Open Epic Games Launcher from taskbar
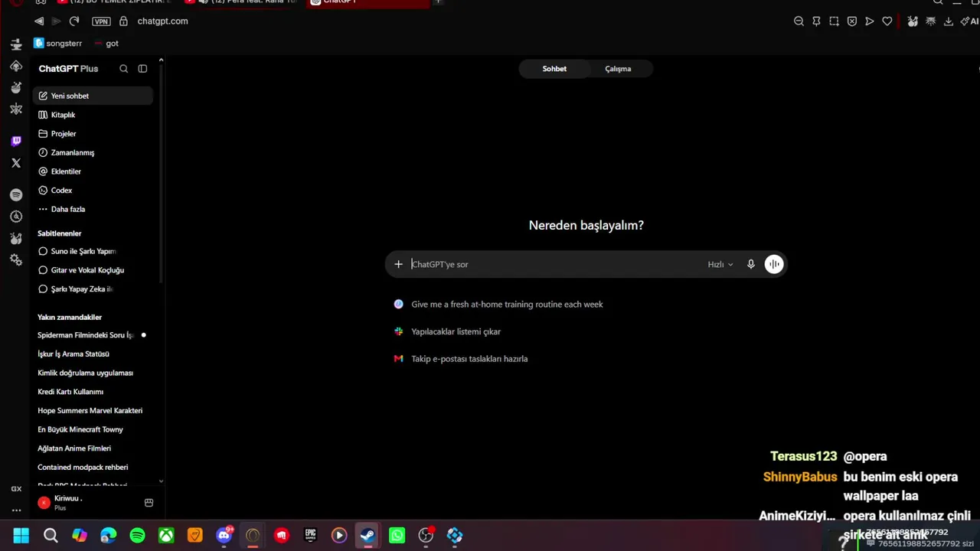The width and height of the screenshot is (980, 551). [310, 536]
